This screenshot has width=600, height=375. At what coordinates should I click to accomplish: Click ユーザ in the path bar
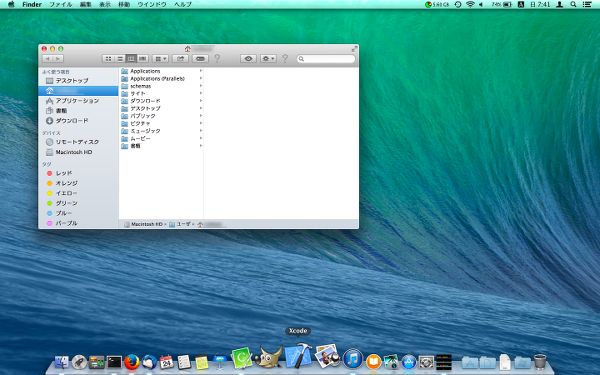180,224
